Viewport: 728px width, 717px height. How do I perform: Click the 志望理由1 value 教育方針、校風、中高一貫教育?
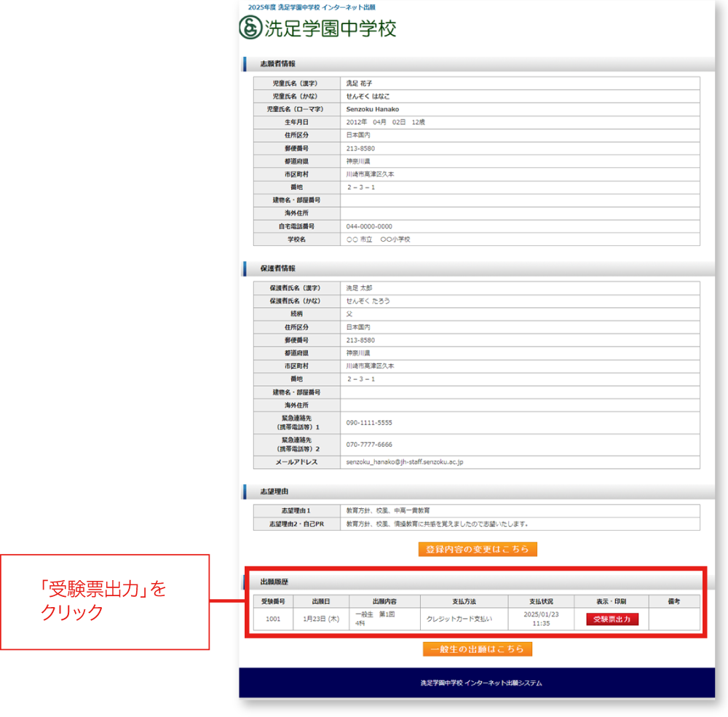tap(388, 510)
